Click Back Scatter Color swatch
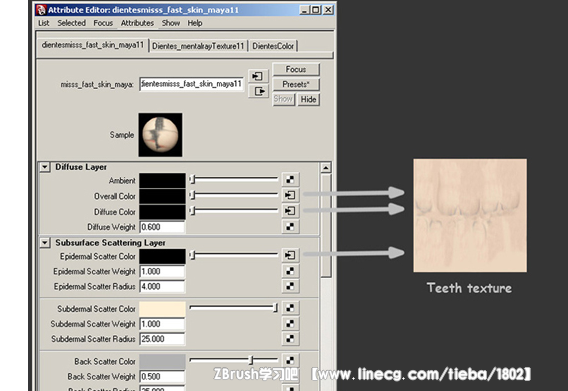Image resolution: width=568 pixels, height=391 pixels. [162, 361]
